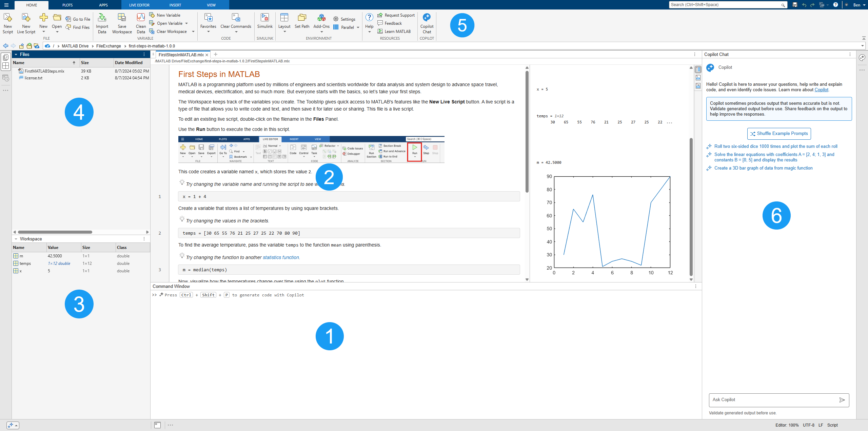Toggle Name column sort in Files panel

(46, 63)
